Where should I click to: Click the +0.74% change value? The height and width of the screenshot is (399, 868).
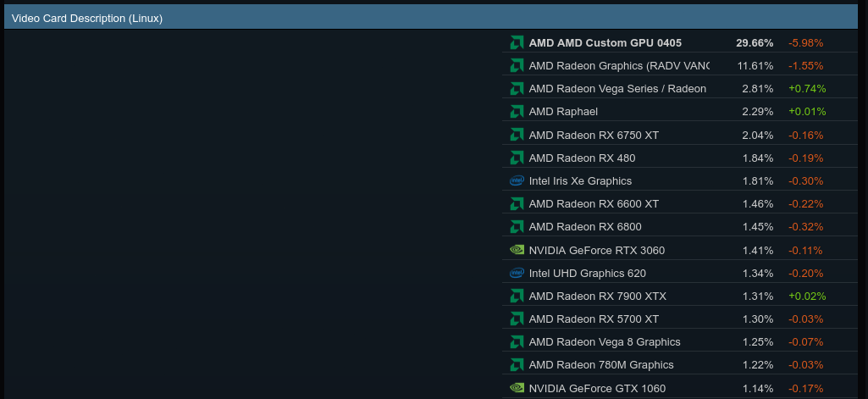point(806,88)
